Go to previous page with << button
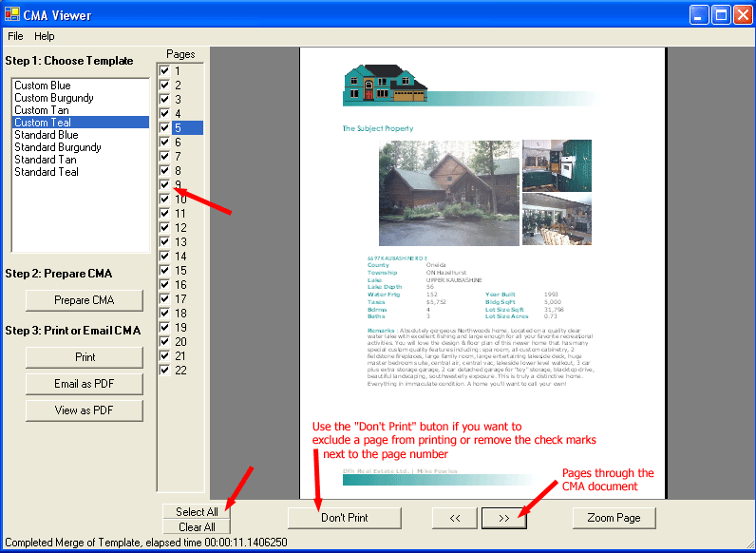The width and height of the screenshot is (756, 553). 455,518
